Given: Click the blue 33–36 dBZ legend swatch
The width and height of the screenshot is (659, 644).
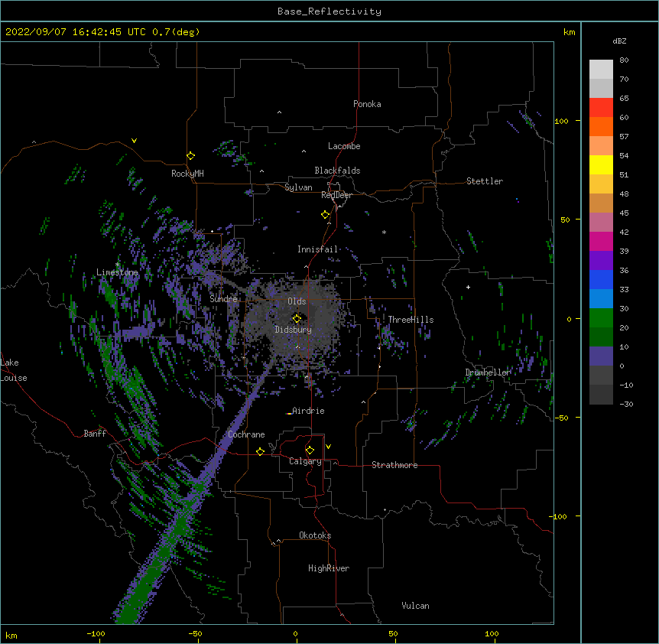Looking at the screenshot, I should (601, 279).
